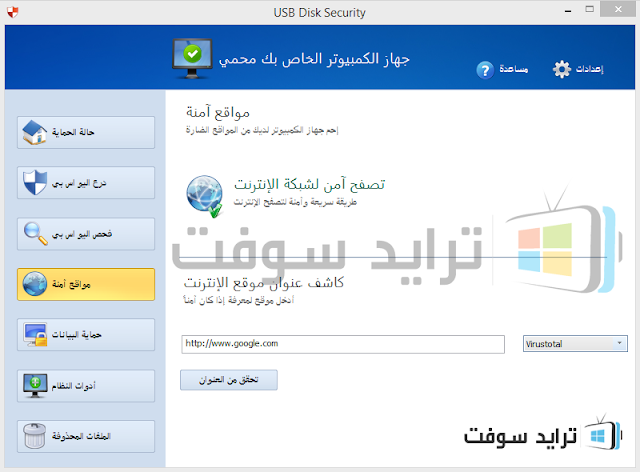
Task: Click the subtitle طريقة سريعة وآمنة لتصفح الإنترنت
Action: coord(295,202)
